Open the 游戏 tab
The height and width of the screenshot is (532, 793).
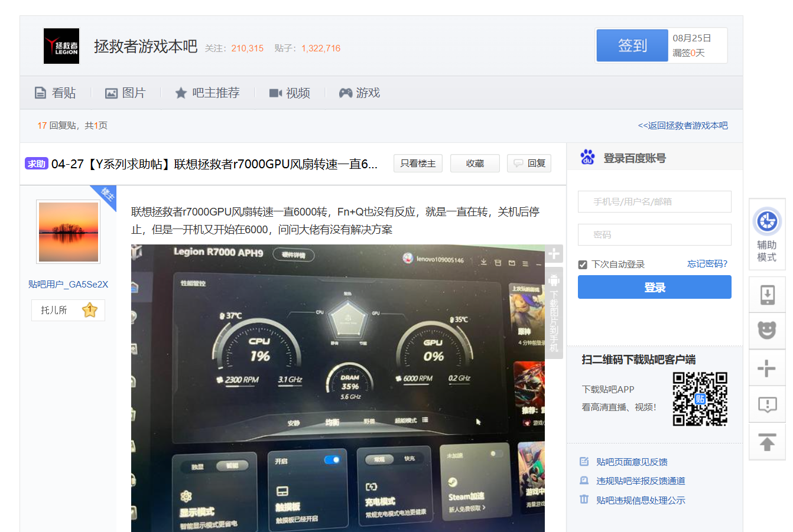[359, 93]
